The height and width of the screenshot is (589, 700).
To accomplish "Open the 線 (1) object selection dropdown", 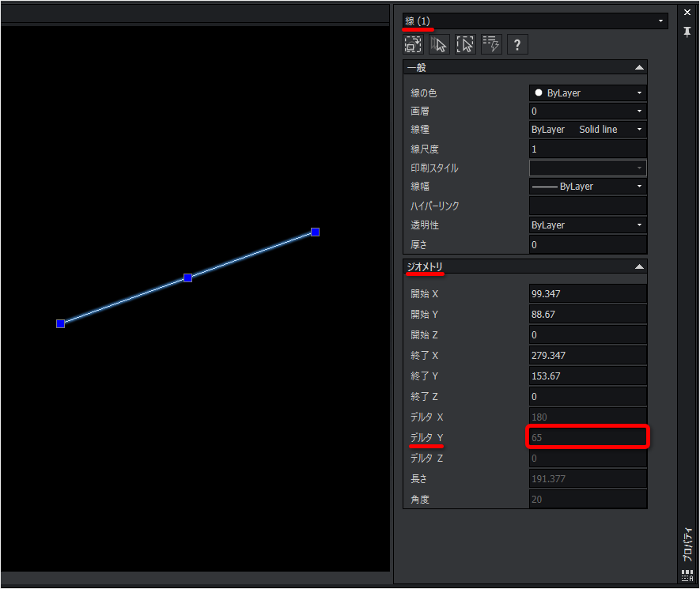I will click(x=535, y=21).
